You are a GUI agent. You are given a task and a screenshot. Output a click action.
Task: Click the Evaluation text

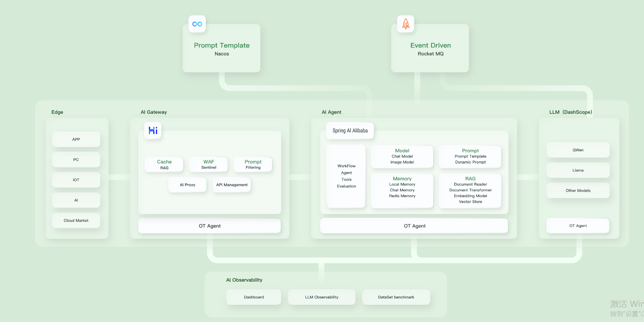point(347,186)
